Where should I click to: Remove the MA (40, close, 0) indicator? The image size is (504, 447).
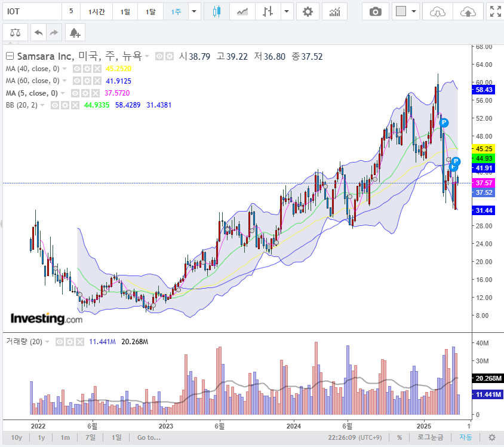[97, 69]
